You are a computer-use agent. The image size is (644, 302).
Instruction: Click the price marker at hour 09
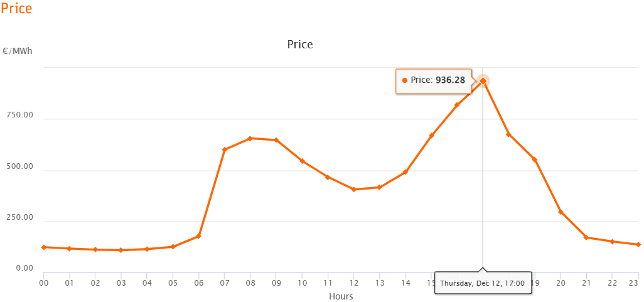276,140
